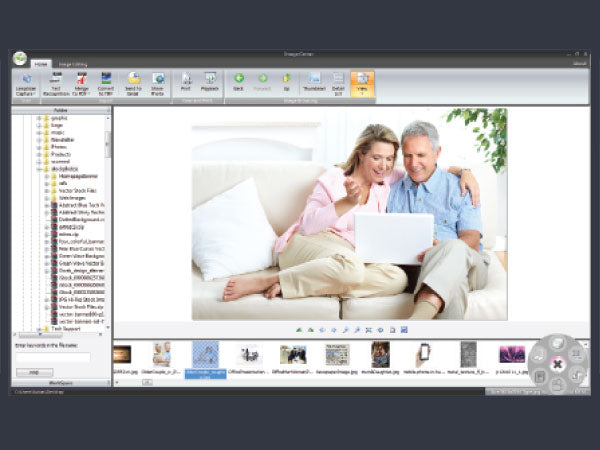Click the Send to Gmail icon

coord(134,82)
